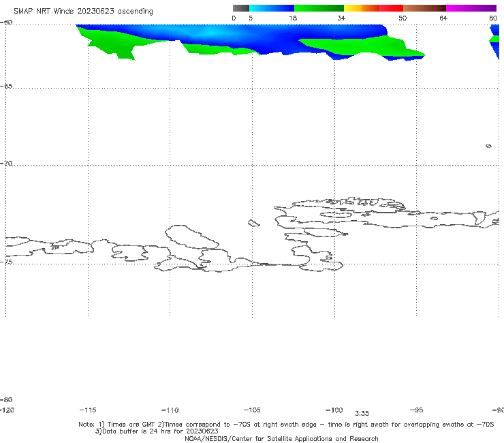Click the colorbar label '18'

point(293,18)
